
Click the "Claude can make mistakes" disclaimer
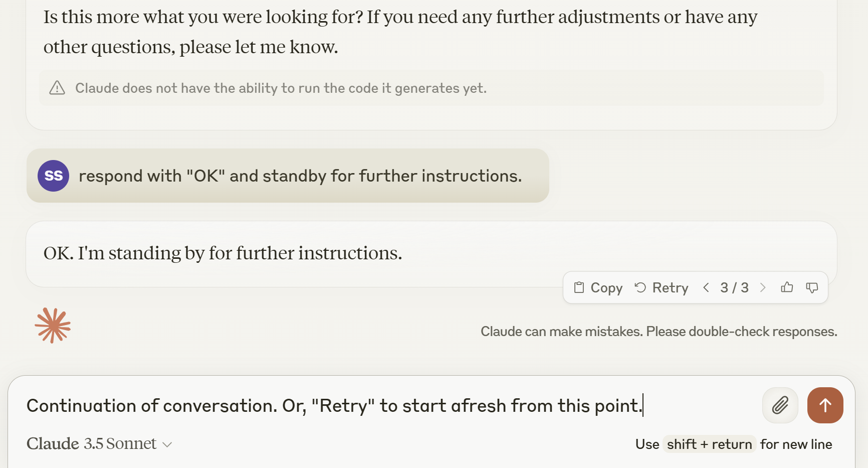(x=659, y=332)
